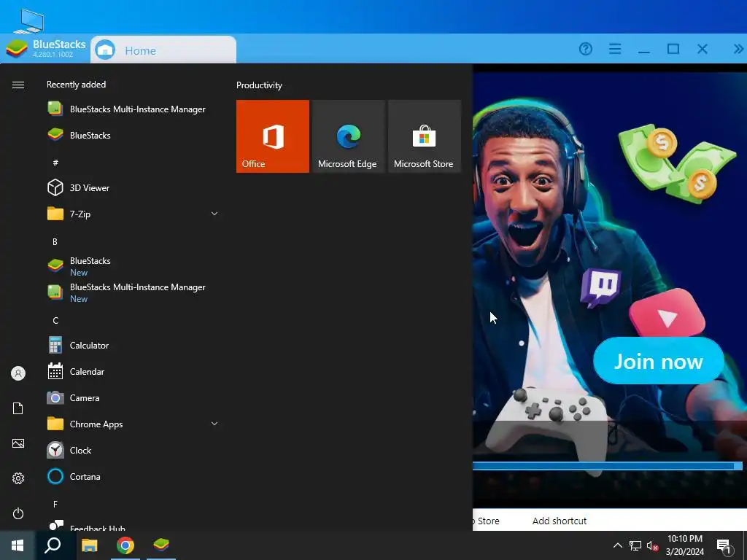Show hidden system tray icons
Viewport: 747px width, 560px height.
point(617,545)
